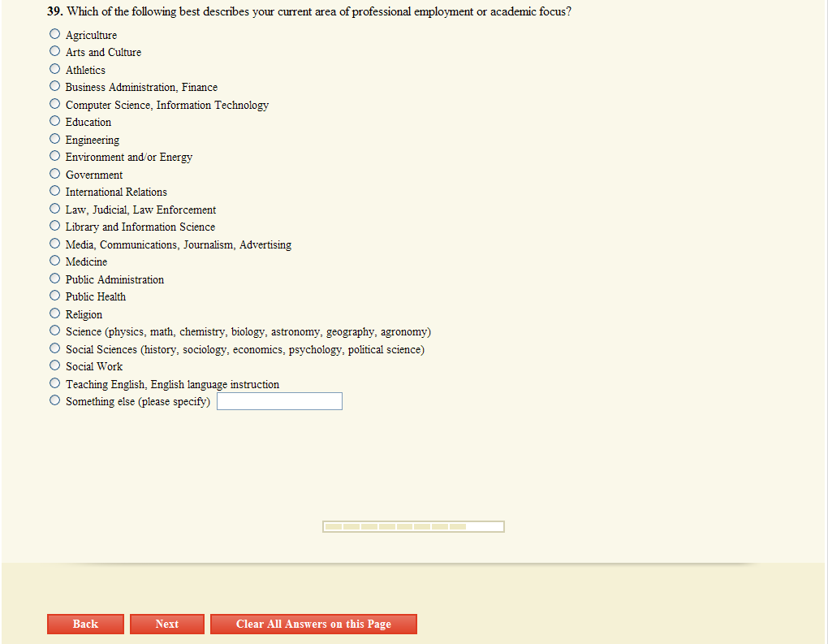This screenshot has width=828, height=644.
Task: Select Computer Science, Information Technology
Action: (55, 104)
